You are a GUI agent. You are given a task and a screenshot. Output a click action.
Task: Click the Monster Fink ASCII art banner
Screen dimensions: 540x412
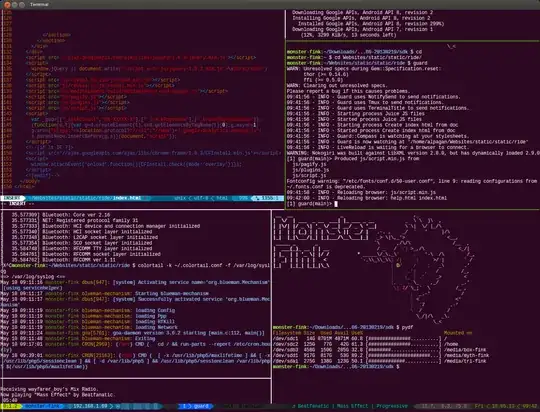point(324,242)
